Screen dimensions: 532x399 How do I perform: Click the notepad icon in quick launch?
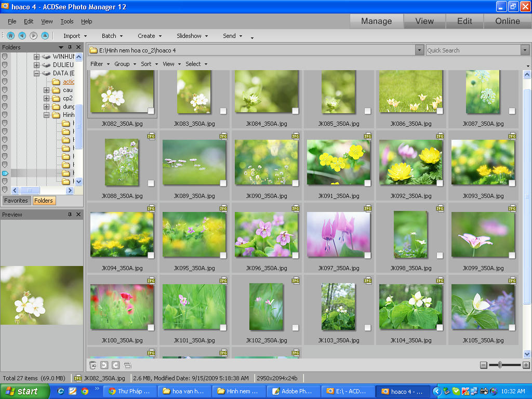(x=73, y=391)
